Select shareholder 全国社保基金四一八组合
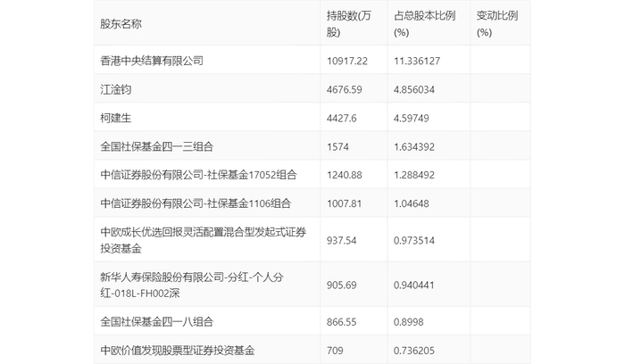The image size is (625, 364). point(156,321)
